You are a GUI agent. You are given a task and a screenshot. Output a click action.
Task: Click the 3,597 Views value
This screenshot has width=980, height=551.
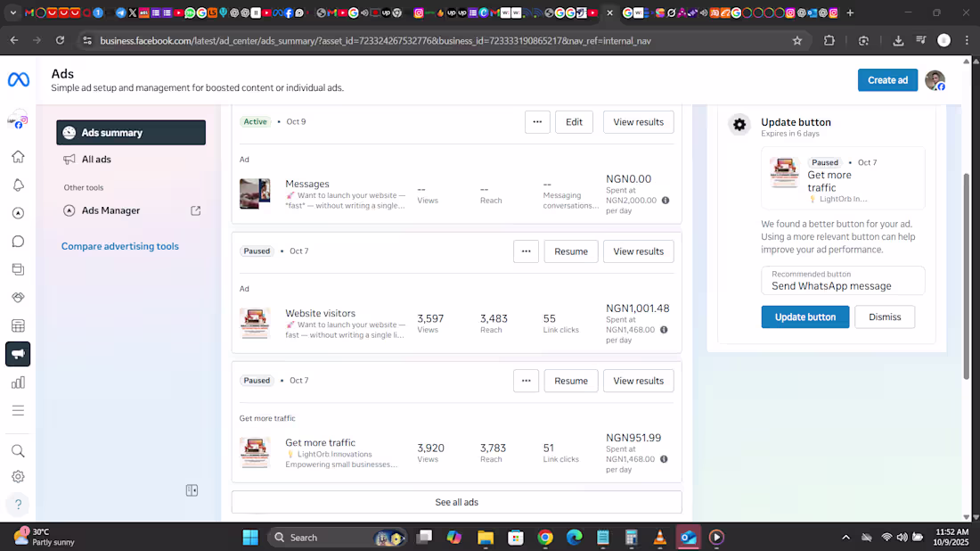(430, 319)
